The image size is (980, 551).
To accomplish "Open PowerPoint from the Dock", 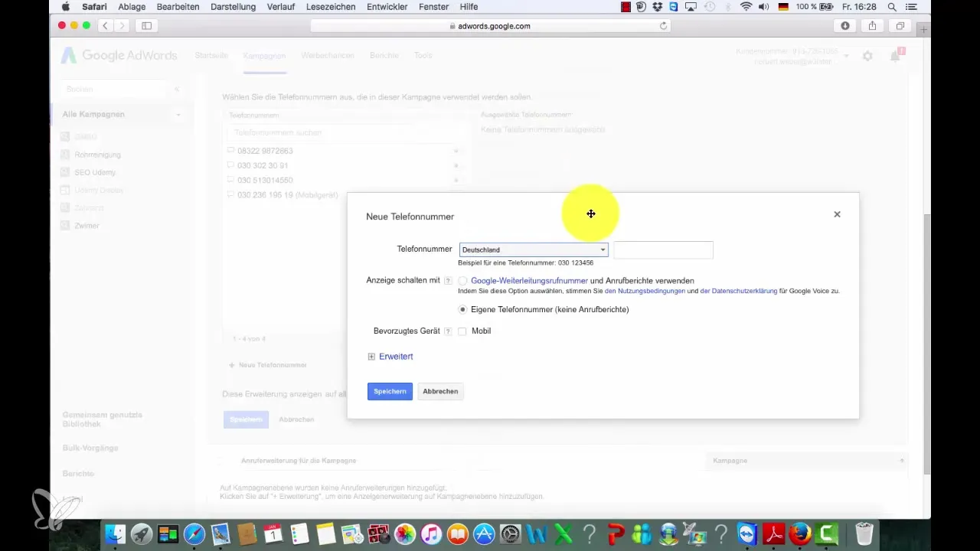I will coord(616,533).
